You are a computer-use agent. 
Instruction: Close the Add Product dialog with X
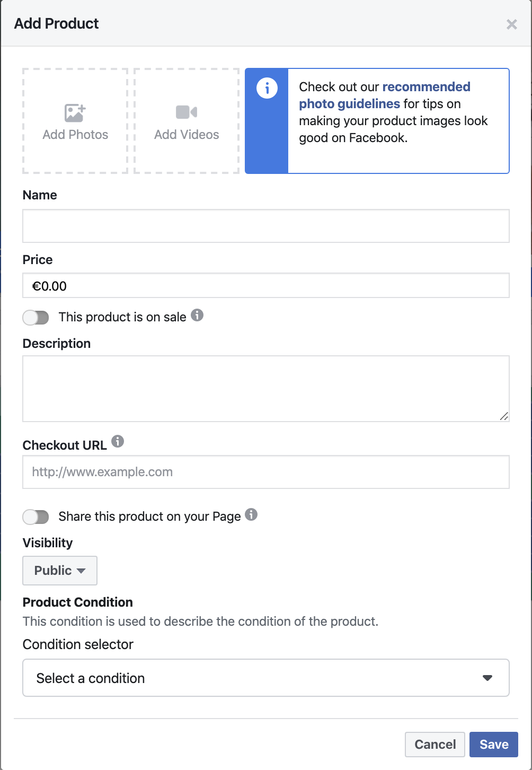pos(511,24)
